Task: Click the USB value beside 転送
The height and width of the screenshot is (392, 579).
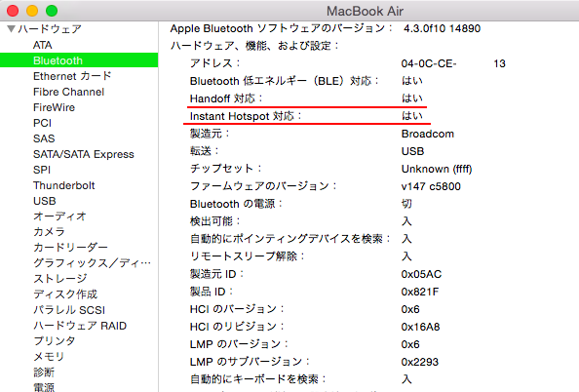Action: 413,151
